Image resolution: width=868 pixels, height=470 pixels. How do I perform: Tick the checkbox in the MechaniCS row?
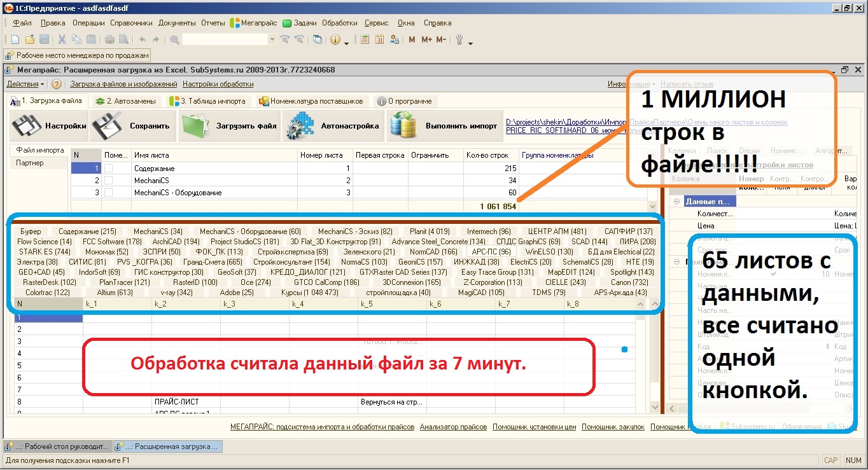click(109, 181)
